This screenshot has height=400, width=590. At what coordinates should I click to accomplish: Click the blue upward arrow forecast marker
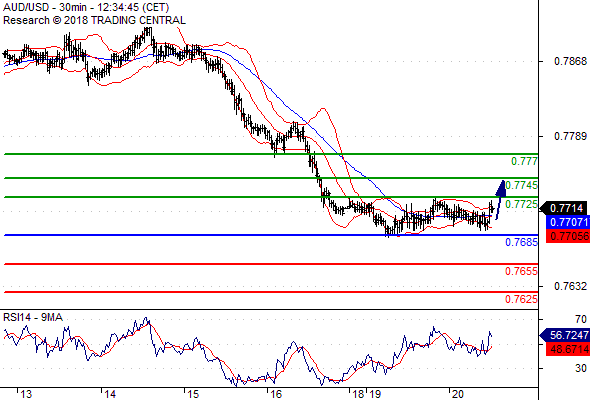point(500,200)
